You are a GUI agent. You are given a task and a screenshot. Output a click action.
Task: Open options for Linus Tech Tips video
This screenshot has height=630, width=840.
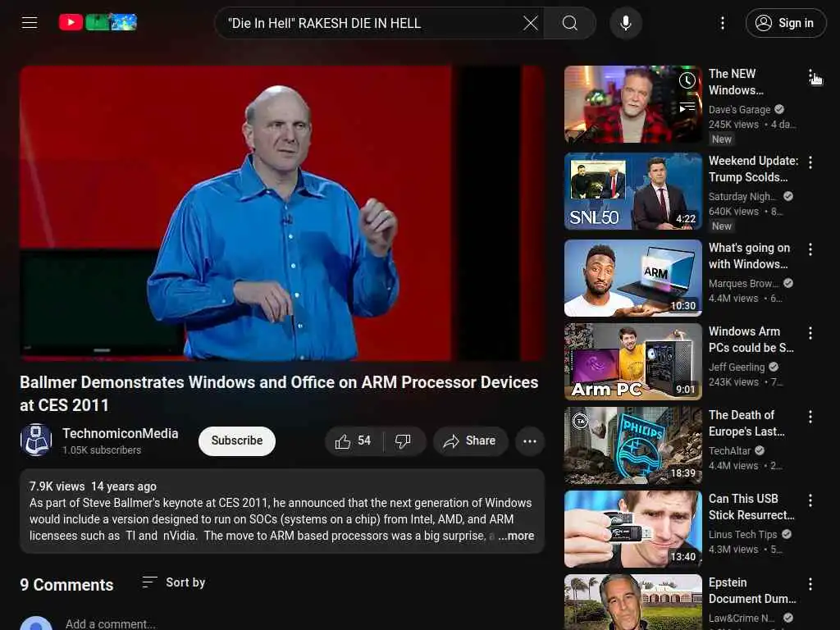[x=810, y=500]
